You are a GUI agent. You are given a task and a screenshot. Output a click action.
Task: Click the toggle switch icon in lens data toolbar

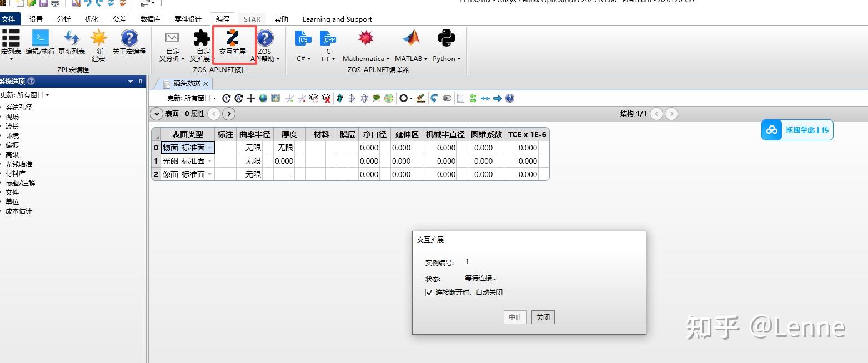pyautogui.click(x=447, y=98)
